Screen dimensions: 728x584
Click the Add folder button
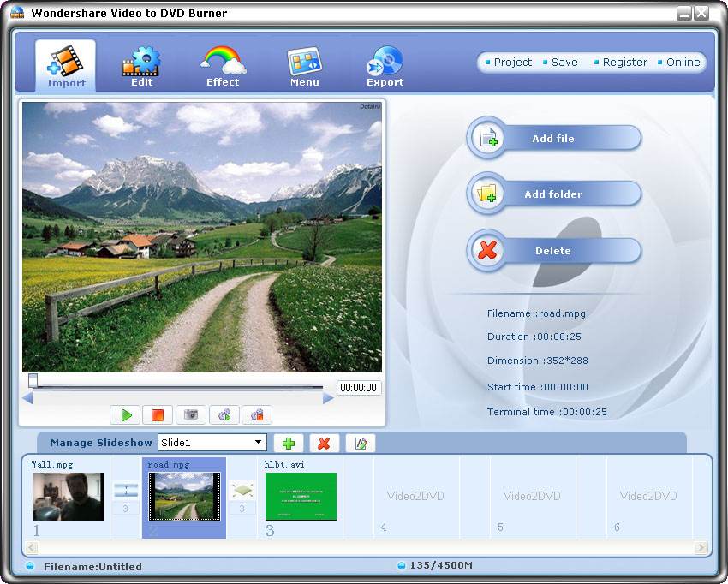point(553,194)
